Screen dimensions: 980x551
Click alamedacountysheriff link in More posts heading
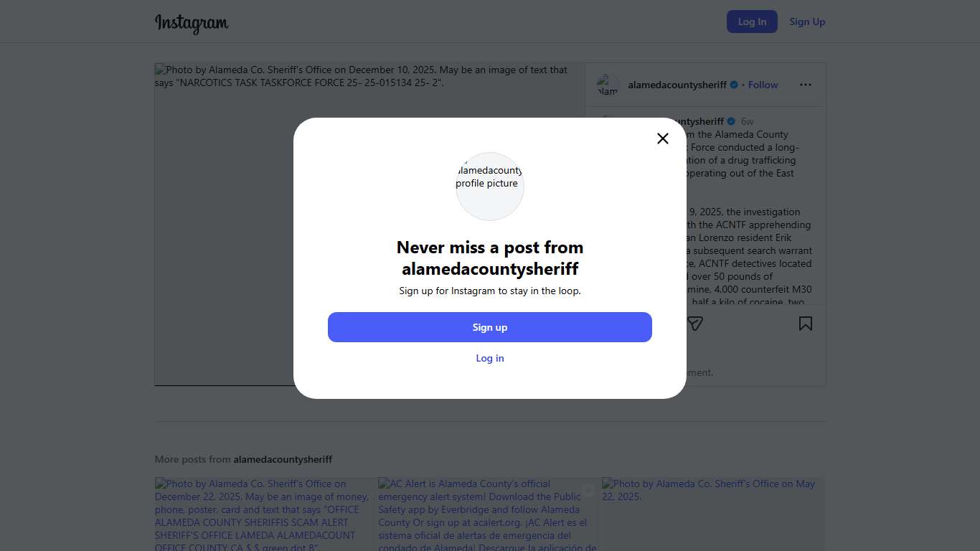pos(283,459)
